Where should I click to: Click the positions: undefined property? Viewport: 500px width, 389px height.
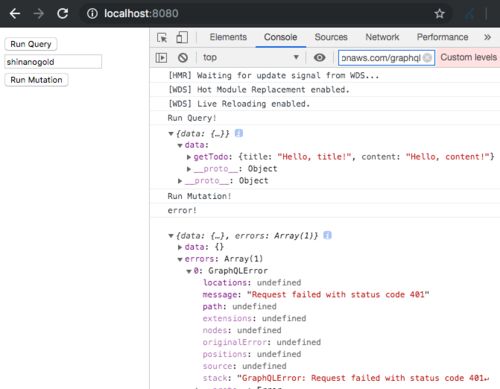252,354
